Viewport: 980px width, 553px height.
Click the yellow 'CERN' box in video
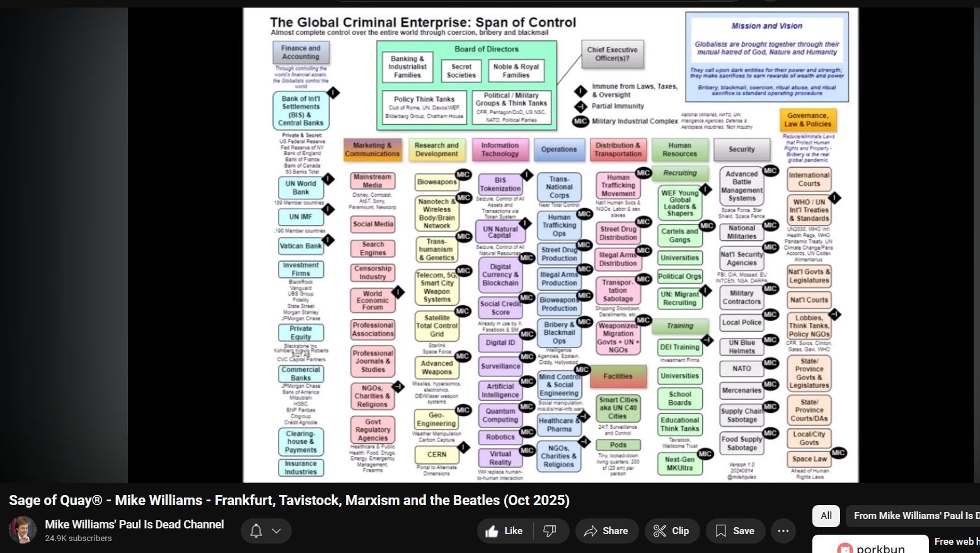click(x=436, y=454)
